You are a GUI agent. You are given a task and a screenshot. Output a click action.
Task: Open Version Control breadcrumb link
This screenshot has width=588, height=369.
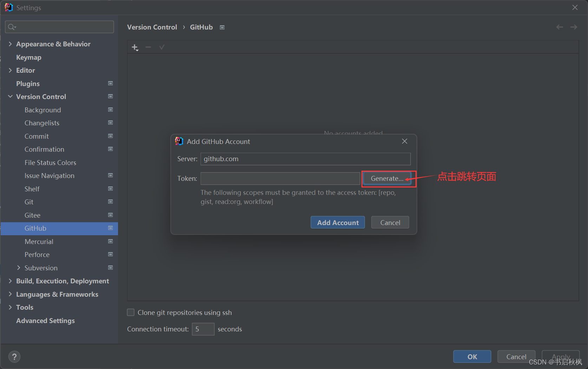pyautogui.click(x=152, y=27)
